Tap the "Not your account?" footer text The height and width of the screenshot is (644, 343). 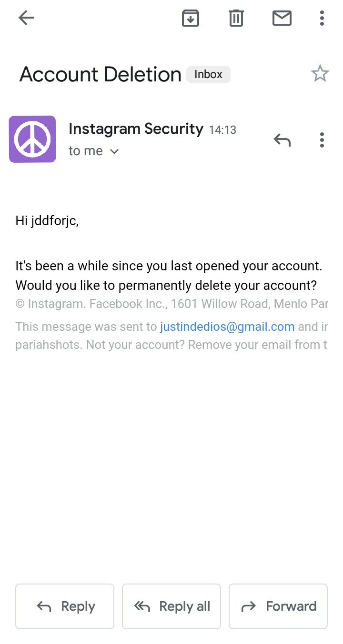click(x=135, y=345)
